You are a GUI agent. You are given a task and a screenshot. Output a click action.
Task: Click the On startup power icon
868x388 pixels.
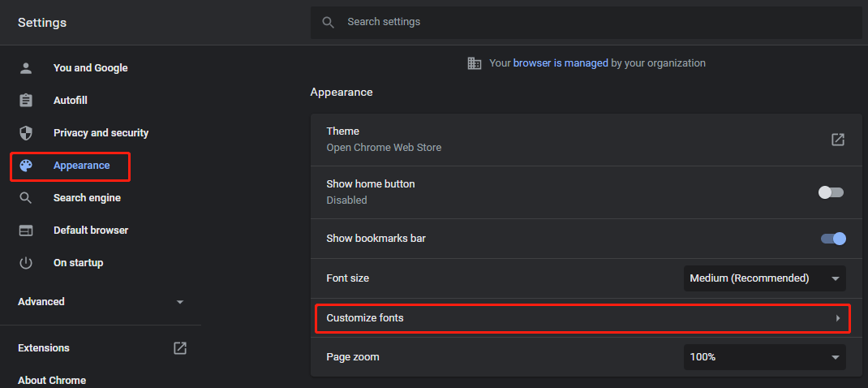point(26,263)
